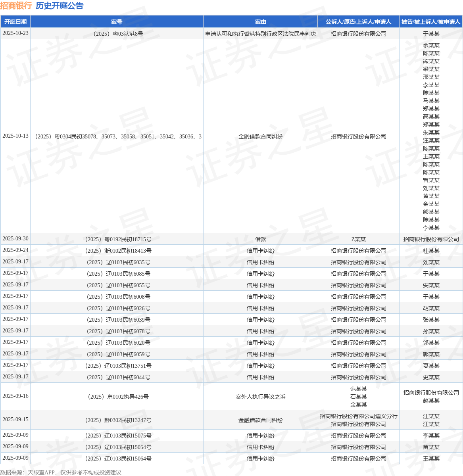Image resolution: width=463 pixels, height=476 pixels.
Task: Click defendant name 史某某
Action: 431,377
